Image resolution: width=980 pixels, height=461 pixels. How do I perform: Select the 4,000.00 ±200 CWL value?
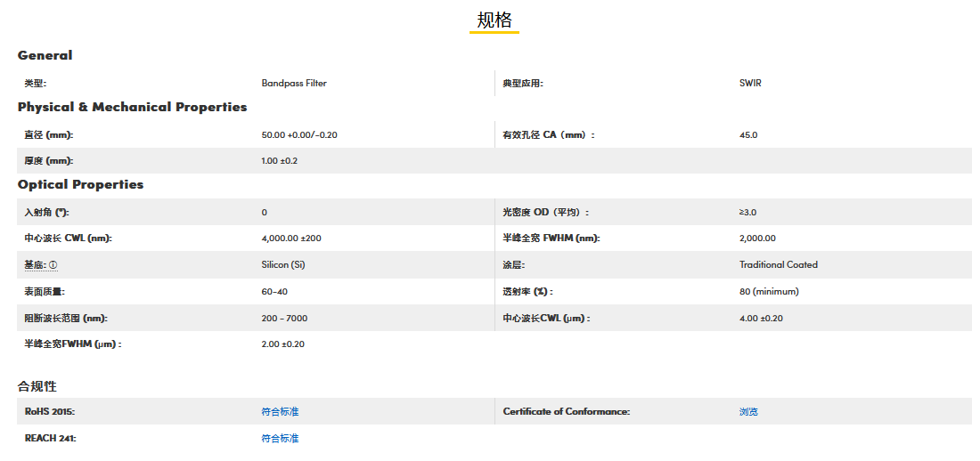tap(291, 239)
